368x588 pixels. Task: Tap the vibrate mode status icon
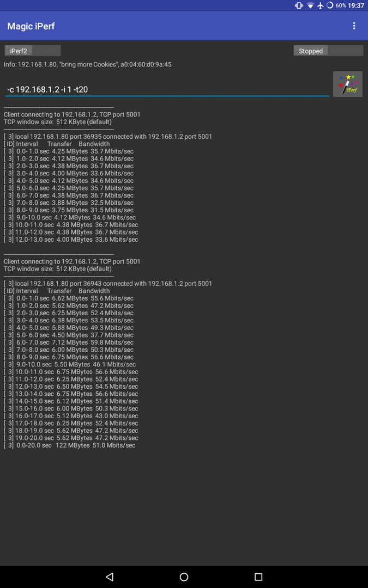[x=299, y=5]
